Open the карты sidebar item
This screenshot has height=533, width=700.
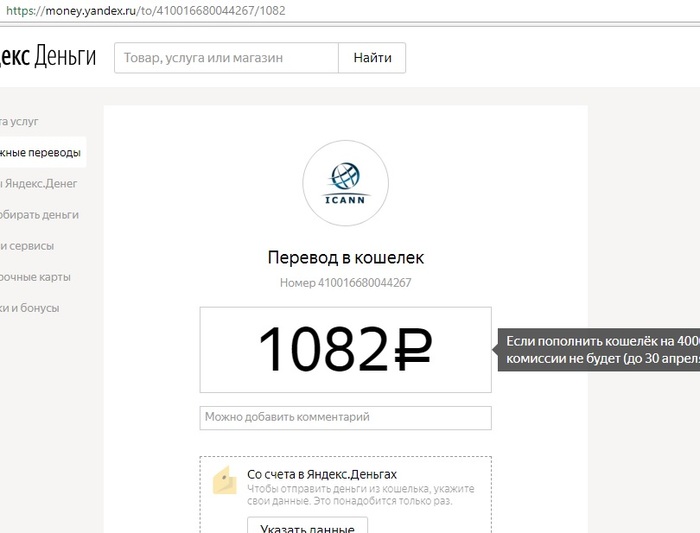[35, 277]
